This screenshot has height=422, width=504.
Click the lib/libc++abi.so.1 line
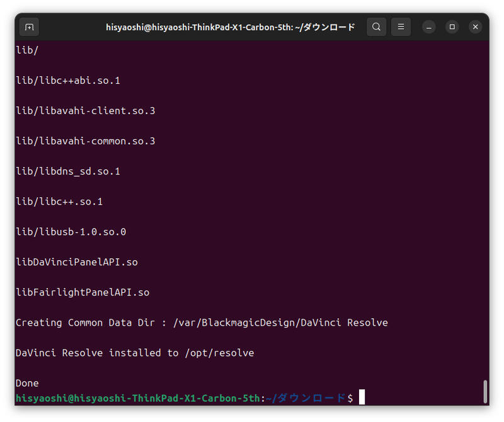[67, 81]
